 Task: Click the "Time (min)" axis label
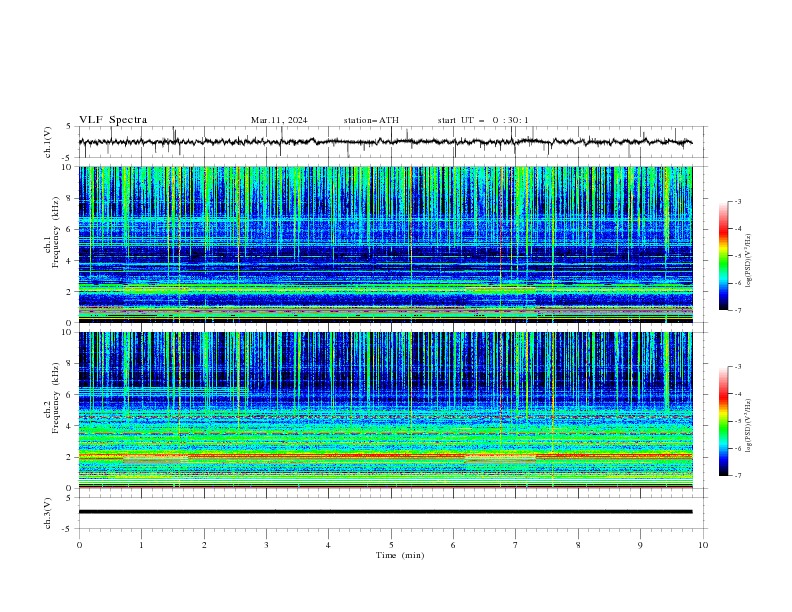tap(400, 555)
